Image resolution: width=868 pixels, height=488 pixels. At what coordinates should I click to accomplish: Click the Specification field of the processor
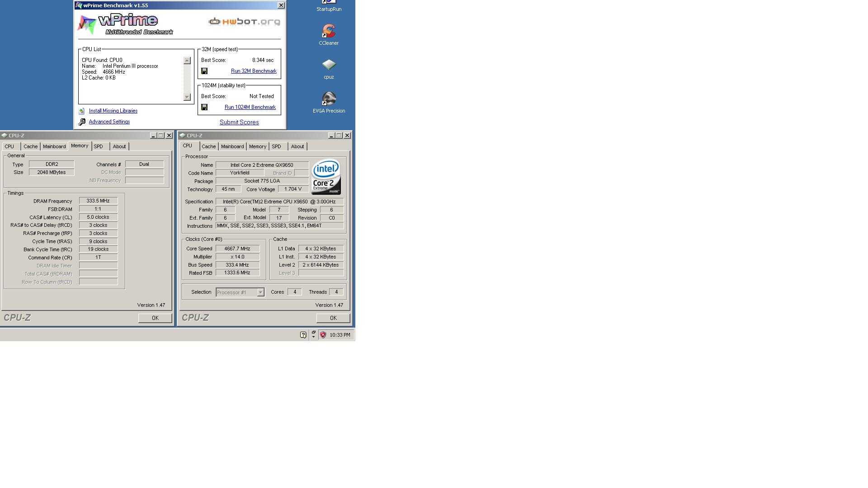click(x=279, y=202)
